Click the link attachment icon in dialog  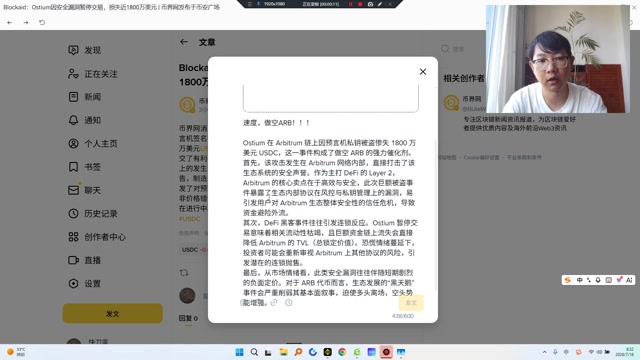coord(274,302)
